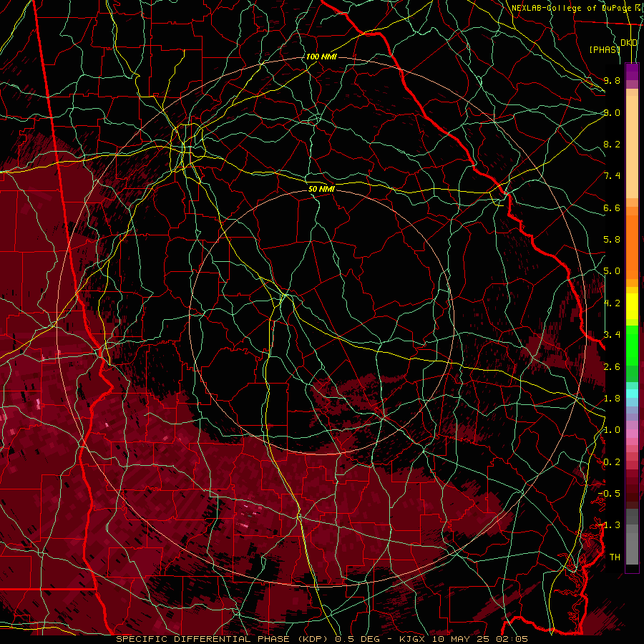Click the 02:05 timestamp in the caption

point(514,639)
